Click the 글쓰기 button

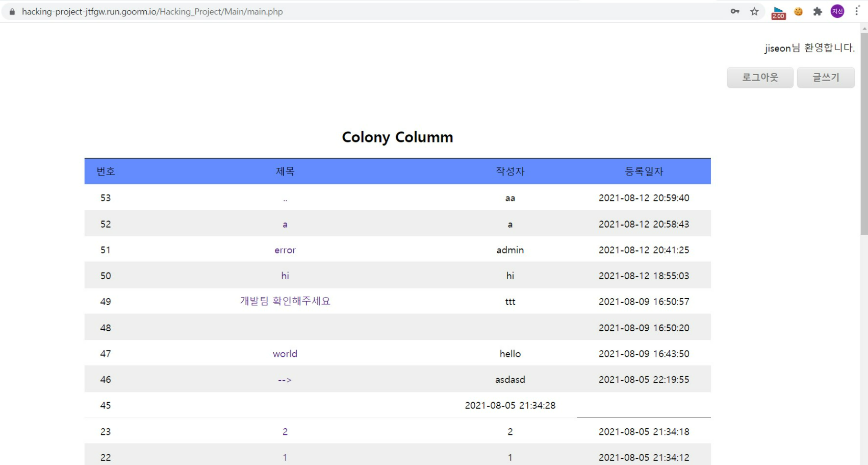[x=826, y=78]
